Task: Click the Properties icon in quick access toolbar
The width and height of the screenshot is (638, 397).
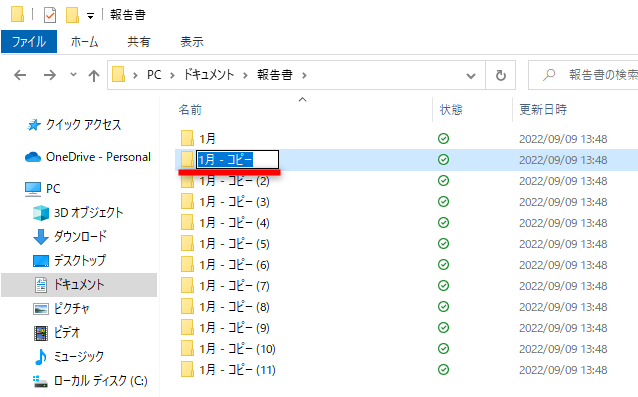Action: pyautogui.click(x=50, y=15)
